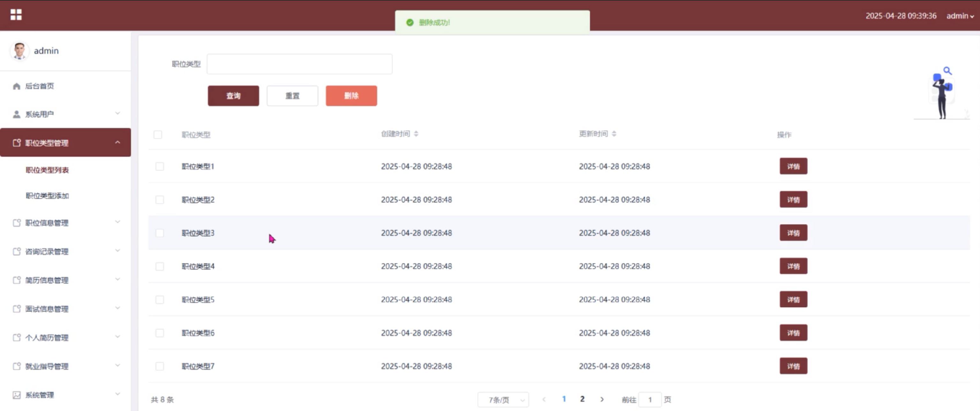Click the red 删除 button
The height and width of the screenshot is (411, 980).
pyautogui.click(x=351, y=96)
